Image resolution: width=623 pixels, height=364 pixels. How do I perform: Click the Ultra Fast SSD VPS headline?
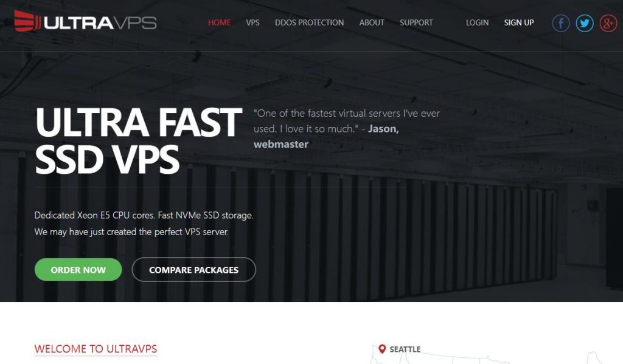[x=138, y=140]
